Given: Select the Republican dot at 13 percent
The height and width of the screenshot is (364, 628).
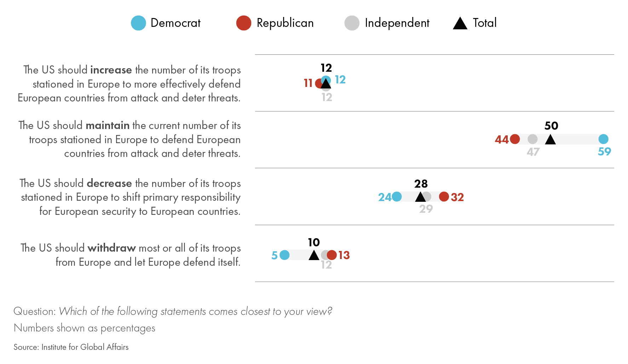Looking at the screenshot, I should pyautogui.click(x=332, y=255).
